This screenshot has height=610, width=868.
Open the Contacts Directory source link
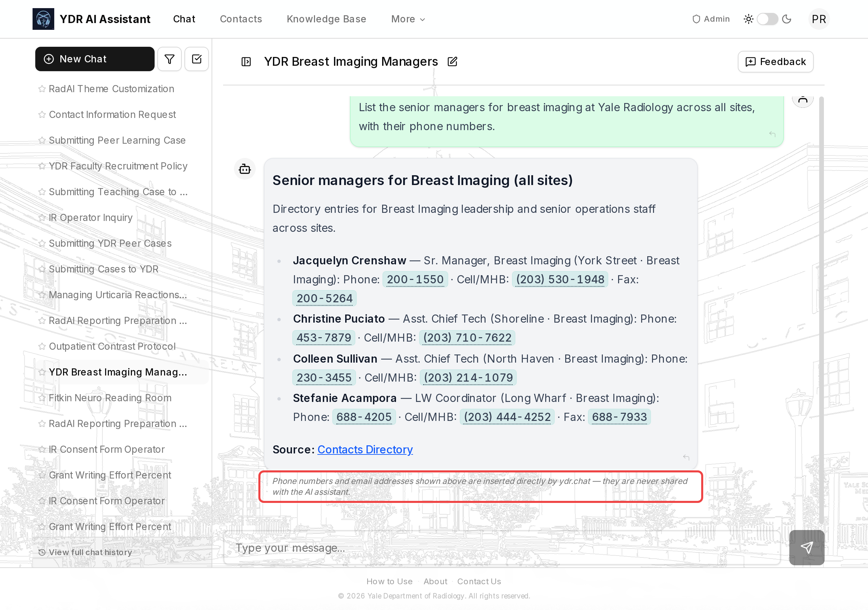click(365, 449)
